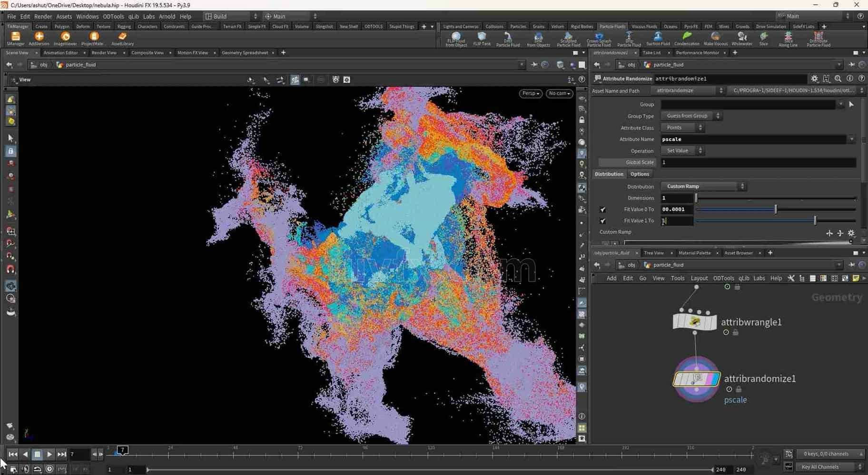Jump to the first frame

point(13,455)
